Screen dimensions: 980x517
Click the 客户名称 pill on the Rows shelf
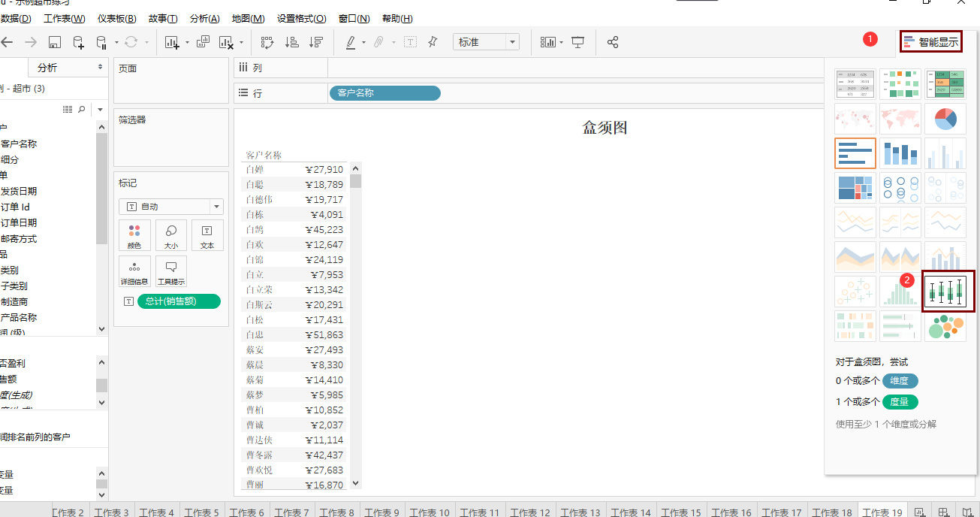(x=384, y=93)
